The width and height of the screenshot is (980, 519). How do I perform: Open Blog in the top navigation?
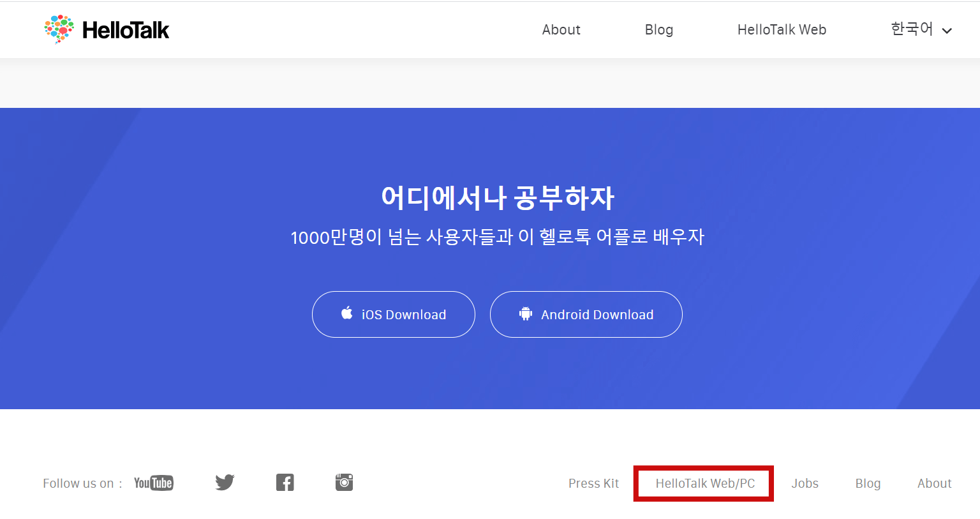pyautogui.click(x=659, y=30)
